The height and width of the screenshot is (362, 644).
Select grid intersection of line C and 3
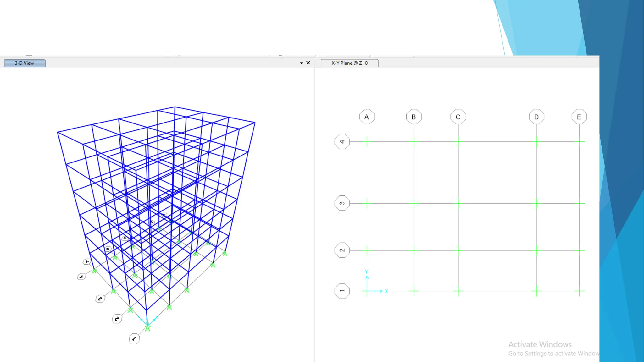(x=458, y=203)
